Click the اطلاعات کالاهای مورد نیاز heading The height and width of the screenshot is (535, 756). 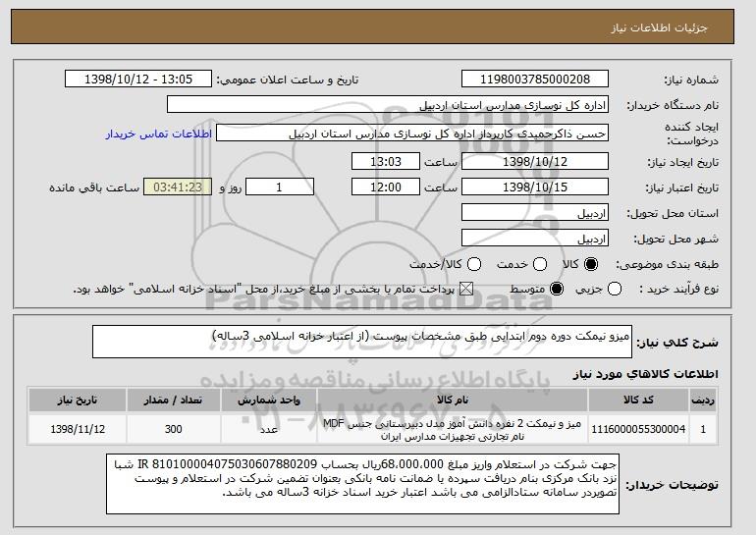point(645,374)
